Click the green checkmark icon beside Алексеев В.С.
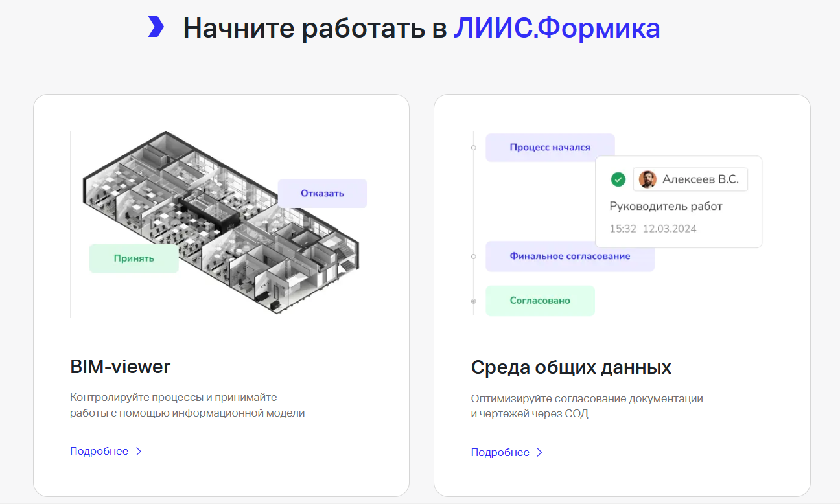 click(x=618, y=179)
